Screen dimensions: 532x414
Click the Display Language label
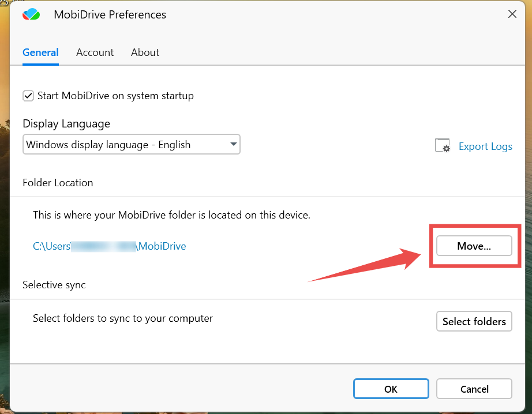pyautogui.click(x=66, y=124)
